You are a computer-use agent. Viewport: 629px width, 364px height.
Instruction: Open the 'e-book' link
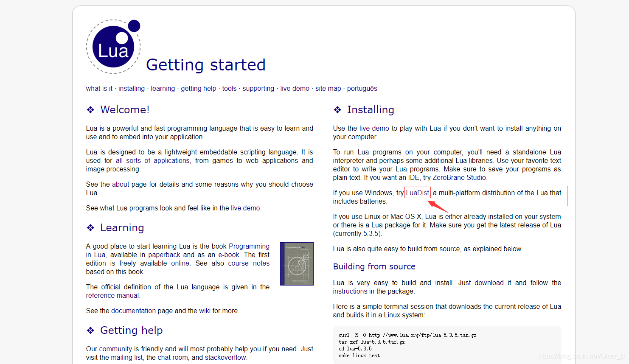229,255
